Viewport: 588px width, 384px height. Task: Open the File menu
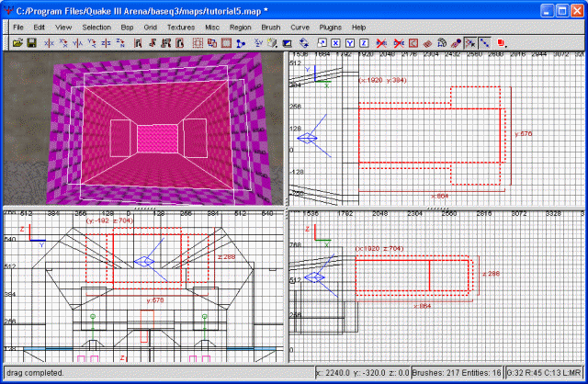(18, 28)
